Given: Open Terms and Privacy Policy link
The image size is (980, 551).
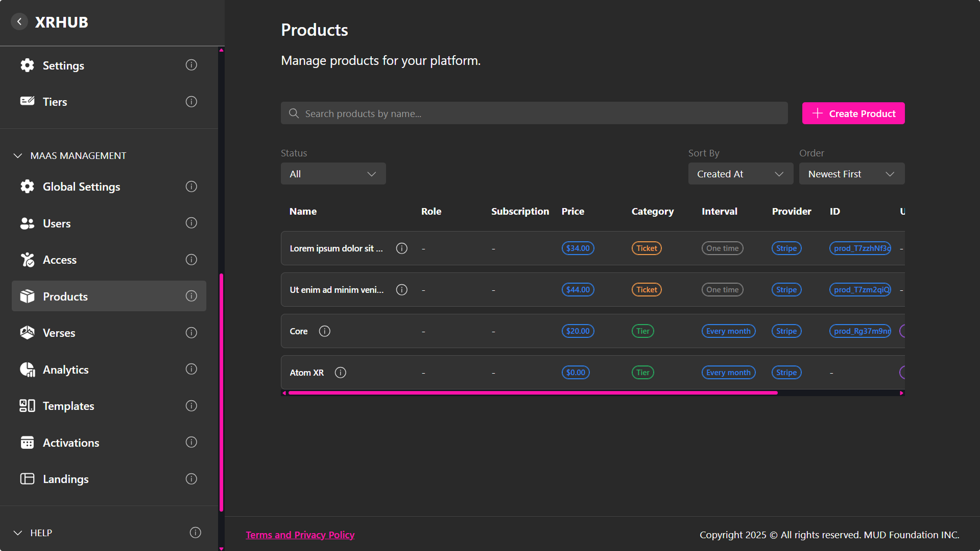Looking at the screenshot, I should [300, 535].
